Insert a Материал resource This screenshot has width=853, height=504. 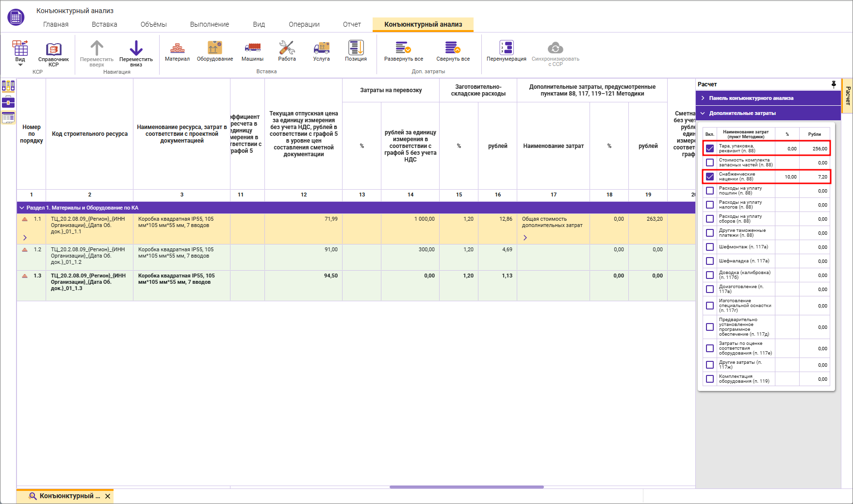177,51
